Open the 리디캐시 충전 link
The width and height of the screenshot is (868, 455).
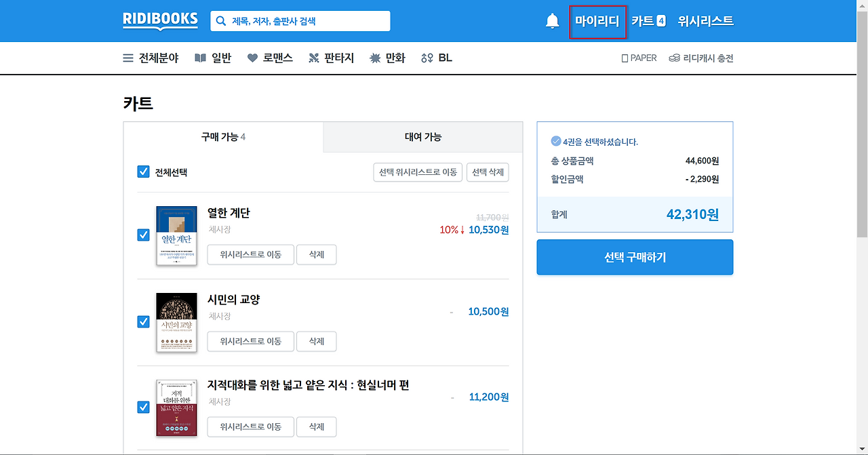(708, 58)
